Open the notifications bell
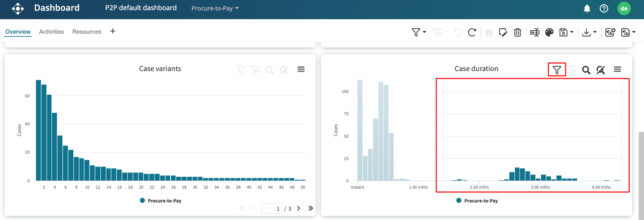The height and width of the screenshot is (220, 644). [587, 8]
